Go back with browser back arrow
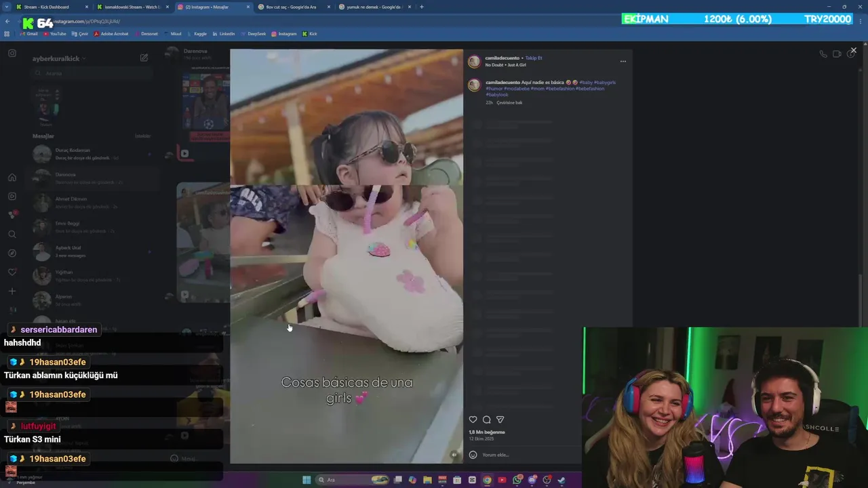The height and width of the screenshot is (488, 868). pyautogui.click(x=7, y=22)
